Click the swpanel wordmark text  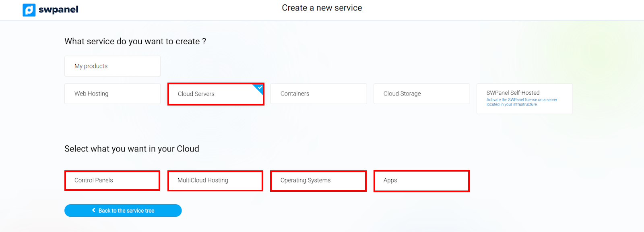tap(58, 10)
